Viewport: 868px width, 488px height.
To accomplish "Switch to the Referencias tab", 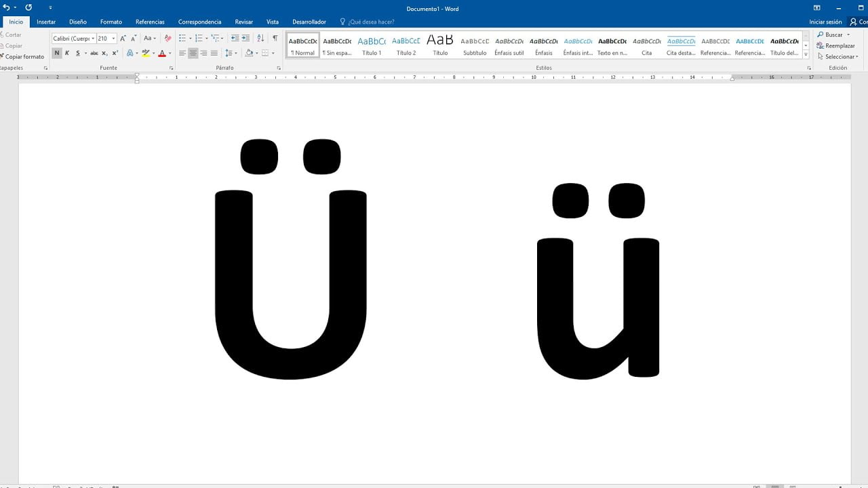I will pyautogui.click(x=150, y=22).
